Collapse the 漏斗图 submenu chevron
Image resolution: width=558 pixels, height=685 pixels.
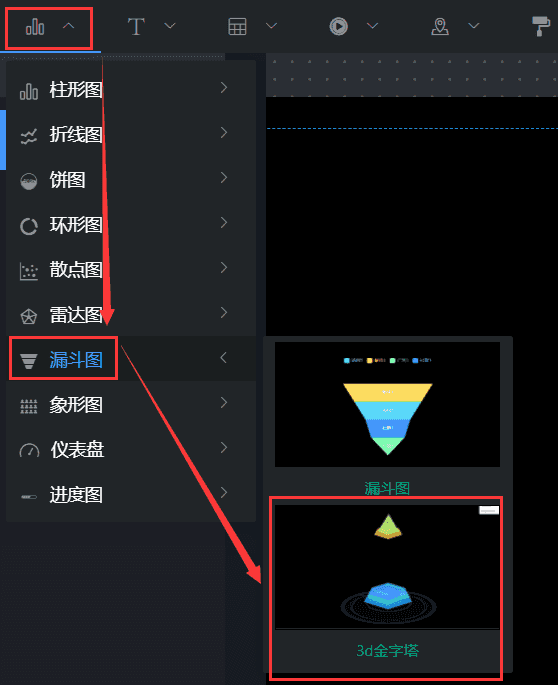223,358
